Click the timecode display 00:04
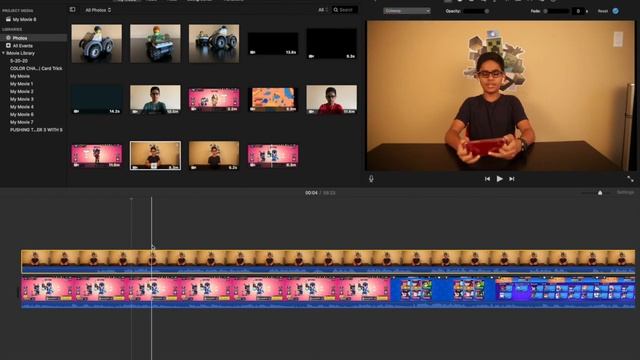640x360 pixels. coord(311,193)
